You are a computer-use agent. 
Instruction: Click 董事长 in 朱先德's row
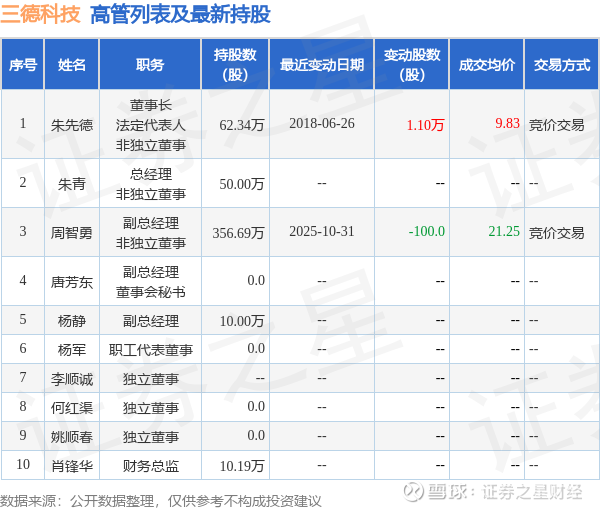[x=150, y=105]
